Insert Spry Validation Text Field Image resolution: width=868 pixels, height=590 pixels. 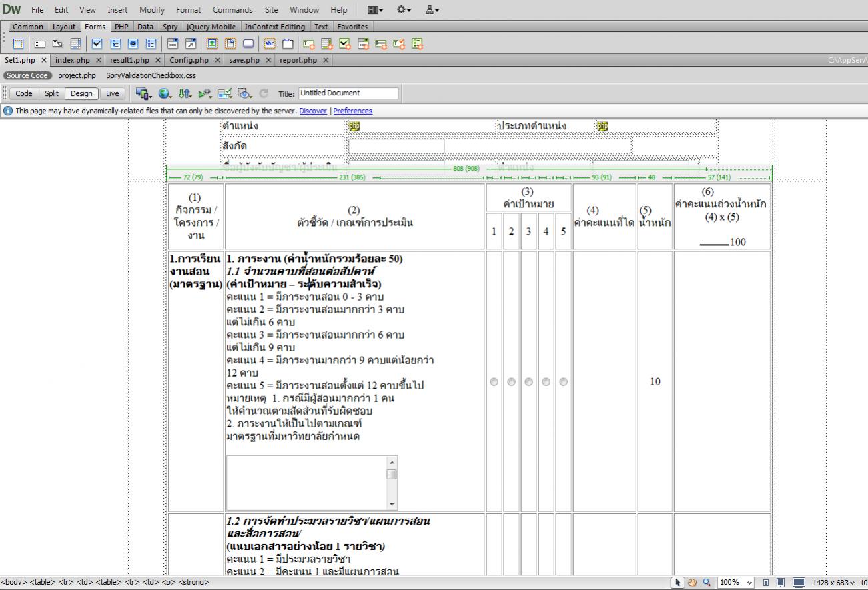coord(309,43)
